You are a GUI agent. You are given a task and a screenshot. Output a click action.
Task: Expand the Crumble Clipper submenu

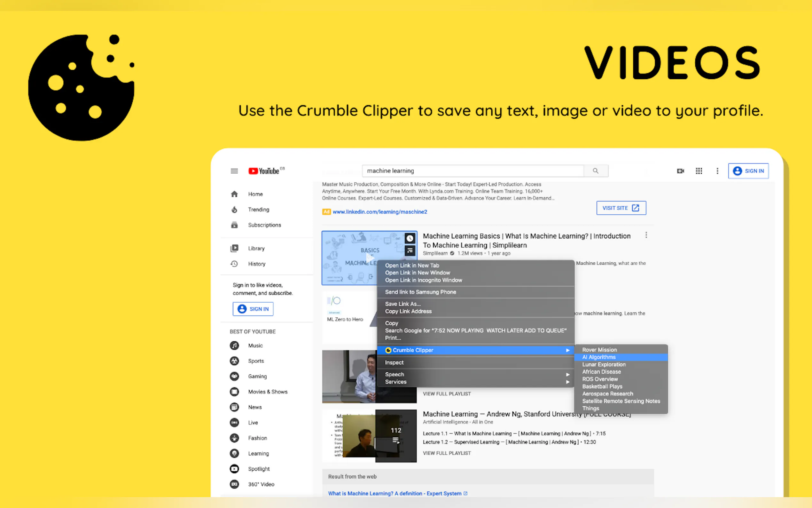coord(476,350)
